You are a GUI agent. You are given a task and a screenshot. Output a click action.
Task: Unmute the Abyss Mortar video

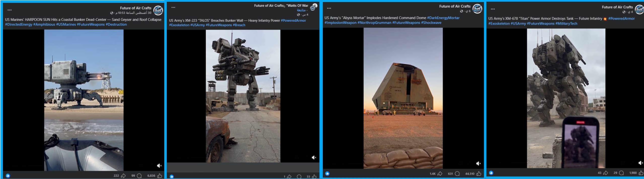[478, 164]
